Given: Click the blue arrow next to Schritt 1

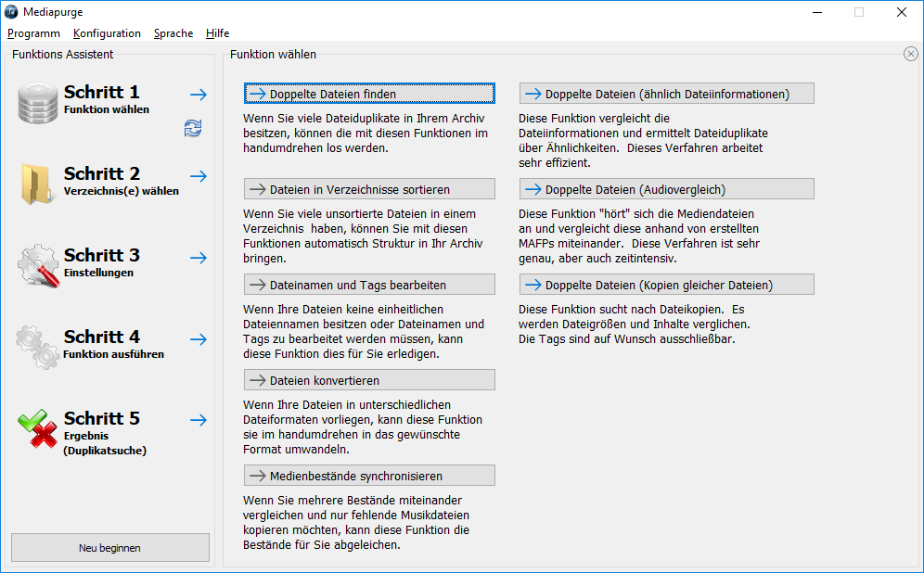Looking at the screenshot, I should point(198,94).
